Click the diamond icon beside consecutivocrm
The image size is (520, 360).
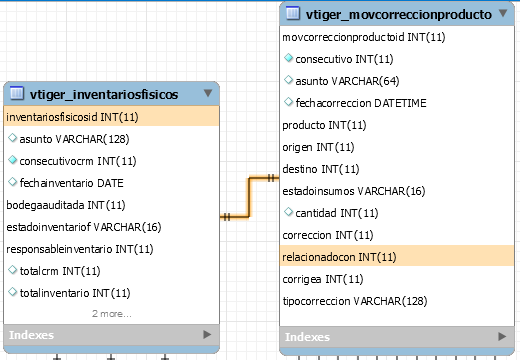tap(12, 160)
